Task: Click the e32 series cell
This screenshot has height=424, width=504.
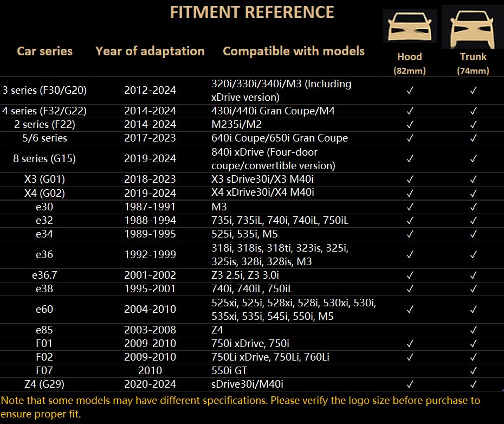Action: (44, 220)
